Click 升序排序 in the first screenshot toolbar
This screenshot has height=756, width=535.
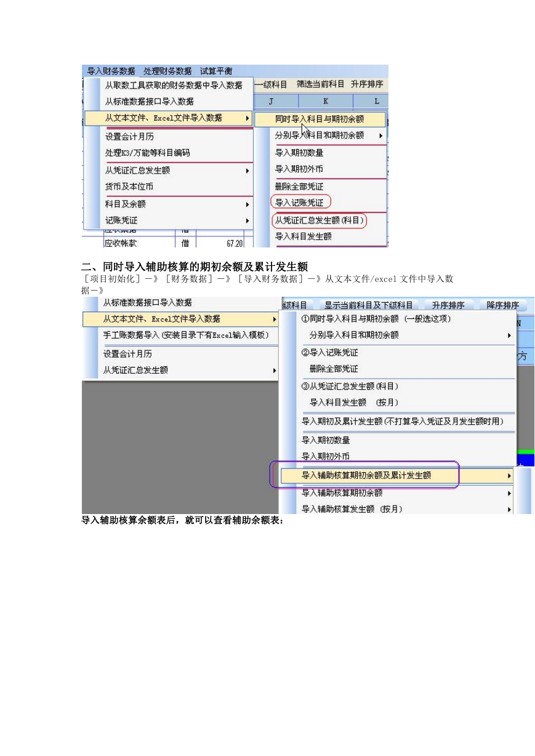pyautogui.click(x=367, y=84)
